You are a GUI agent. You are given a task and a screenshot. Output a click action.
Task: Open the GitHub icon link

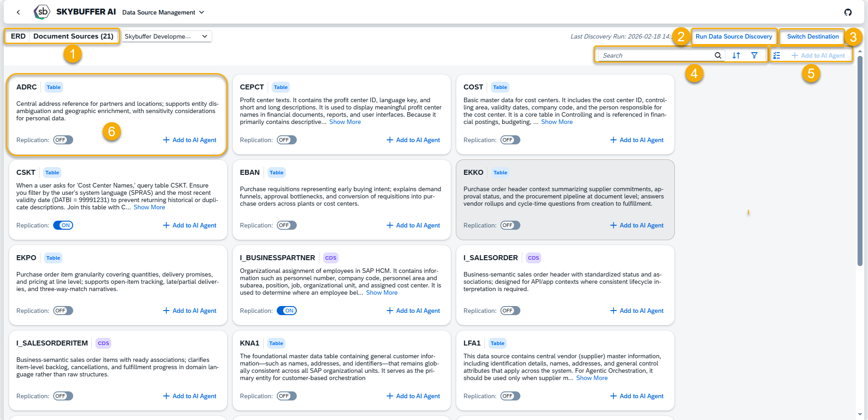pyautogui.click(x=848, y=12)
